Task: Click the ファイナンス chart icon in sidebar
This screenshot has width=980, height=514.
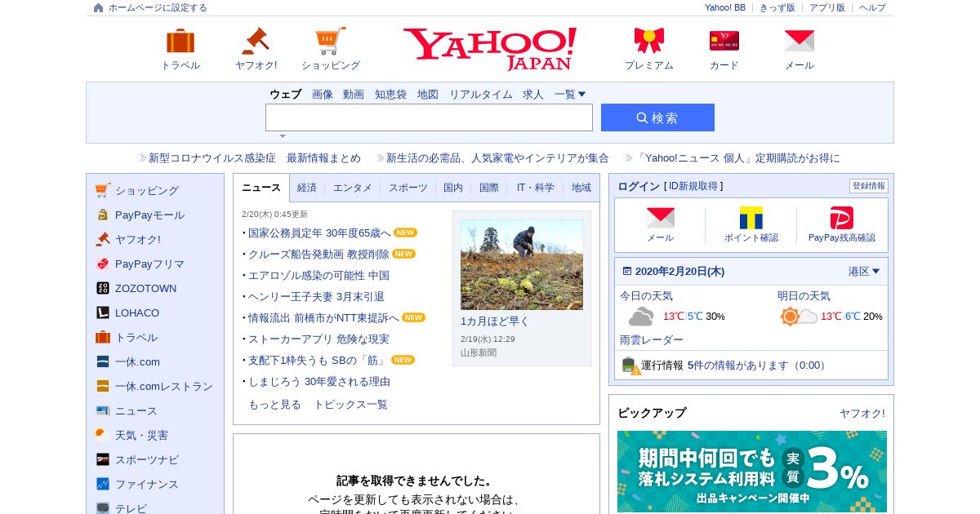Action: point(102,484)
